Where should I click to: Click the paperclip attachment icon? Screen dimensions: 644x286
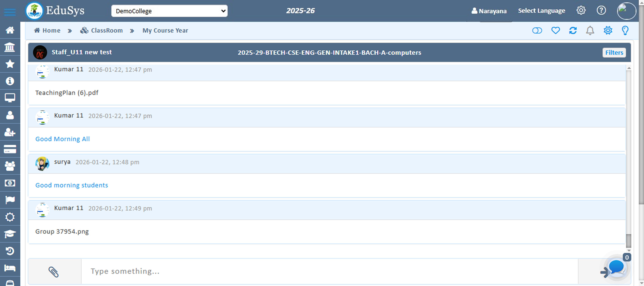point(53,272)
